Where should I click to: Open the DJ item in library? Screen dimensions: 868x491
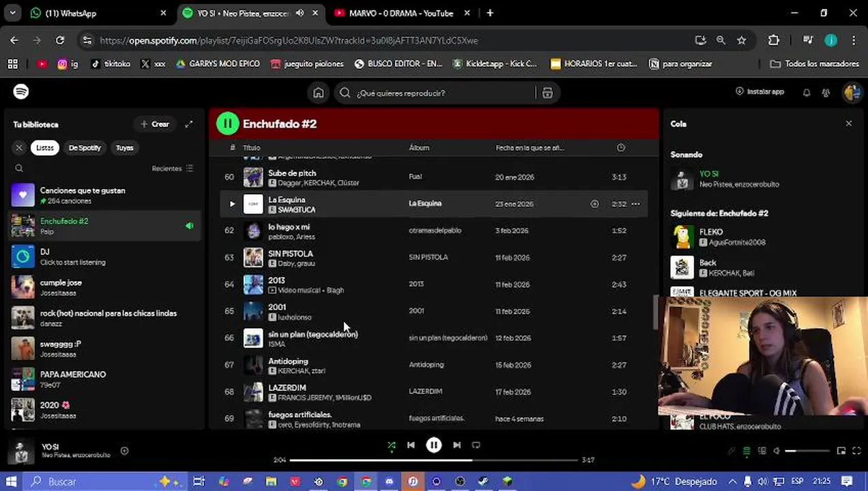pos(104,256)
